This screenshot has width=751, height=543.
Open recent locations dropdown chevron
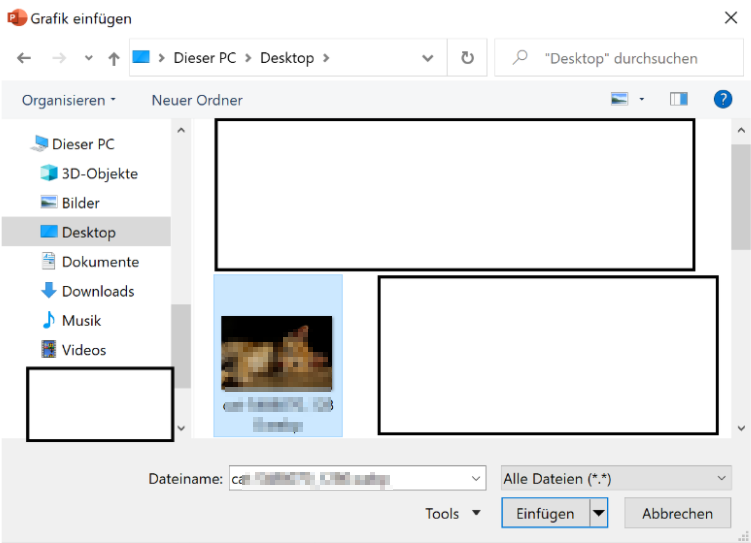click(x=89, y=58)
